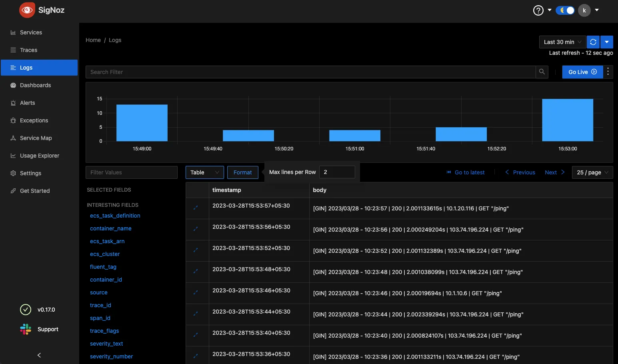
Task: Add ecs_task_arn field
Action: click(x=107, y=241)
